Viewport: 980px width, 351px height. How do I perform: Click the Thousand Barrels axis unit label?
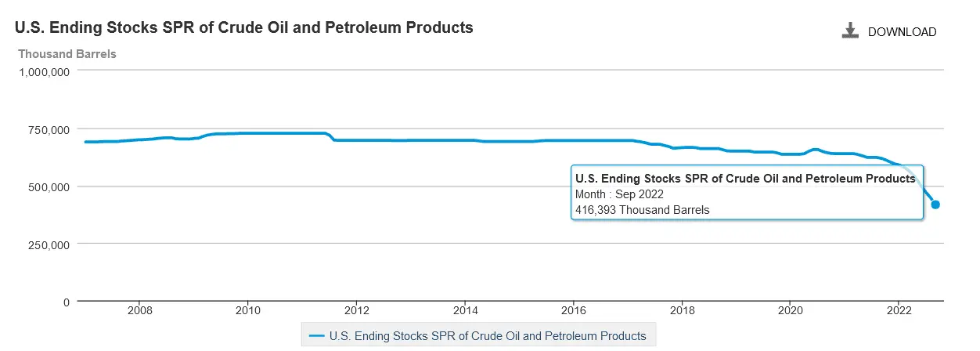67,54
